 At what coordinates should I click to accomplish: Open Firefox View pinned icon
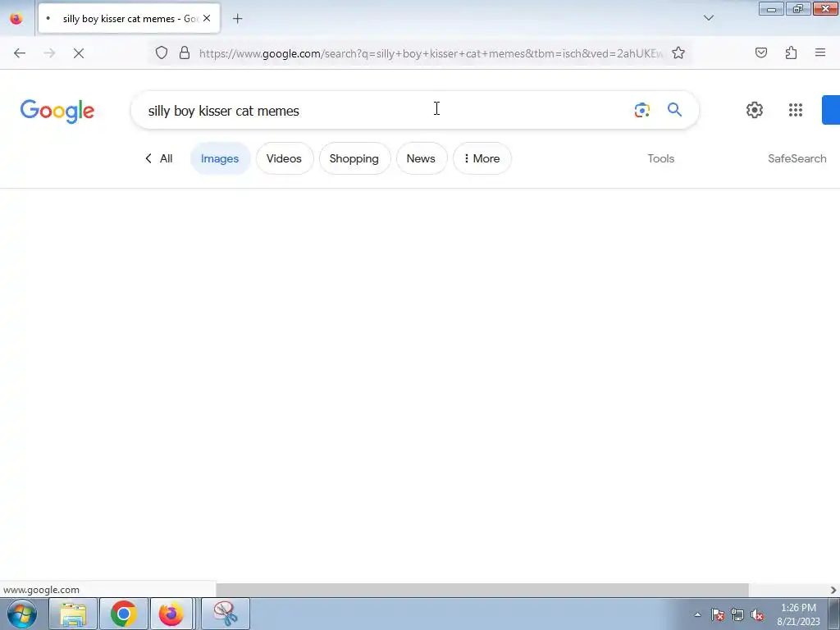[x=16, y=19]
